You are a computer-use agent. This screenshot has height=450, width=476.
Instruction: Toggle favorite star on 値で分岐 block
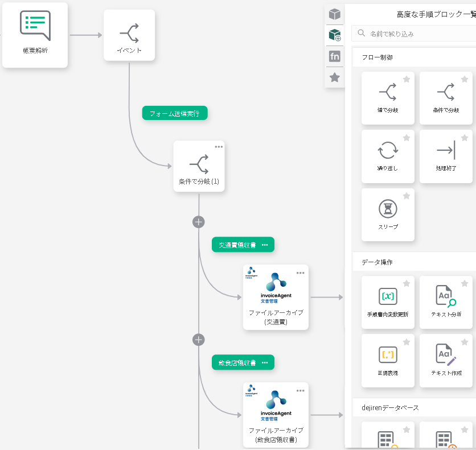(407, 80)
